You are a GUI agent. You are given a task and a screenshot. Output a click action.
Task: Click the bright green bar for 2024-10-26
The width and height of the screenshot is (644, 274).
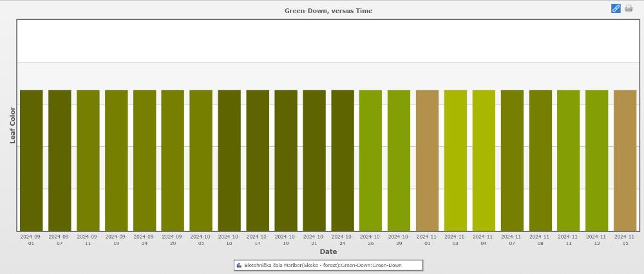point(370,160)
